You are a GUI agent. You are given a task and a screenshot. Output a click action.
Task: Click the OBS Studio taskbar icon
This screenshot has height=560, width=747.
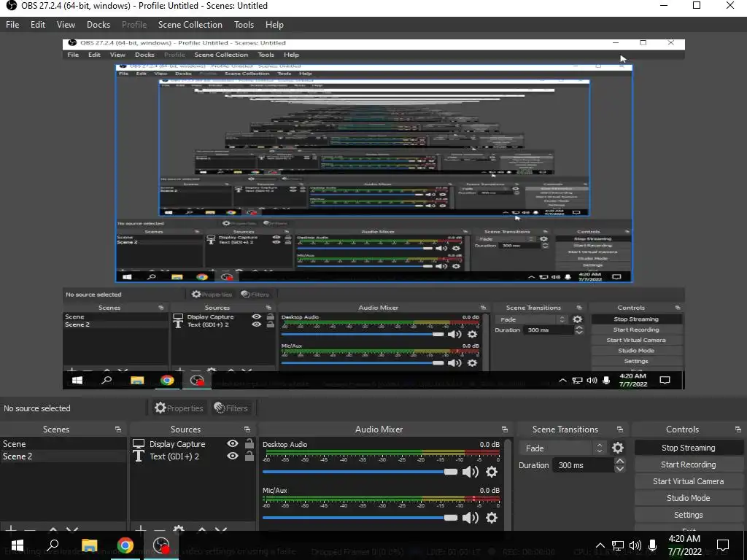click(x=161, y=545)
